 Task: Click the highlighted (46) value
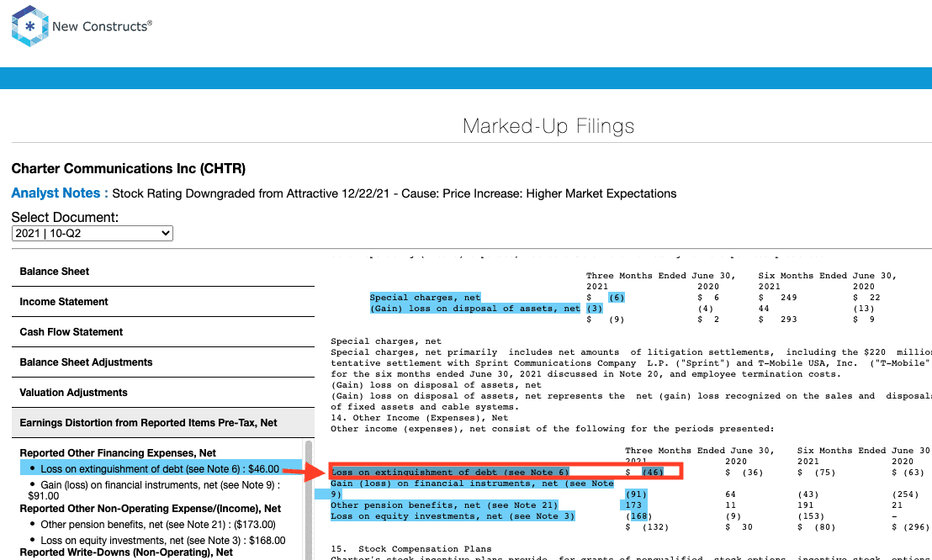pyautogui.click(x=653, y=473)
